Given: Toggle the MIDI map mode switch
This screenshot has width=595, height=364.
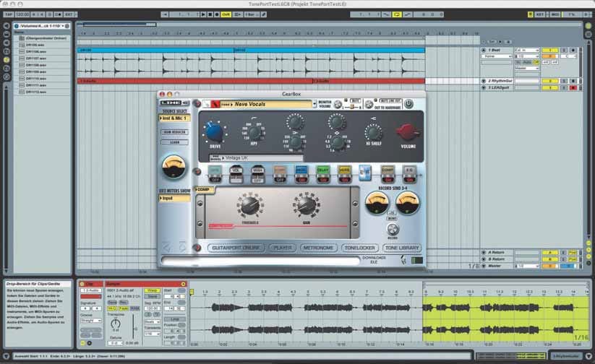Looking at the screenshot, I should (x=555, y=14).
